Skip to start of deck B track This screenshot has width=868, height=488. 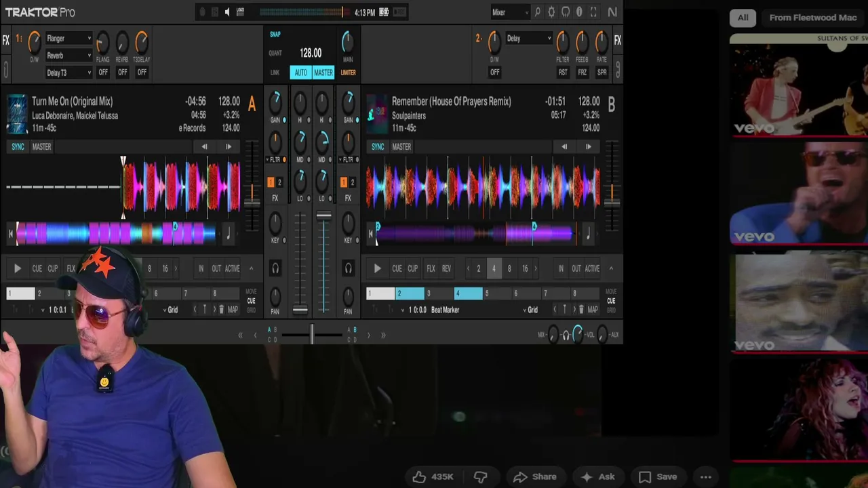371,235
